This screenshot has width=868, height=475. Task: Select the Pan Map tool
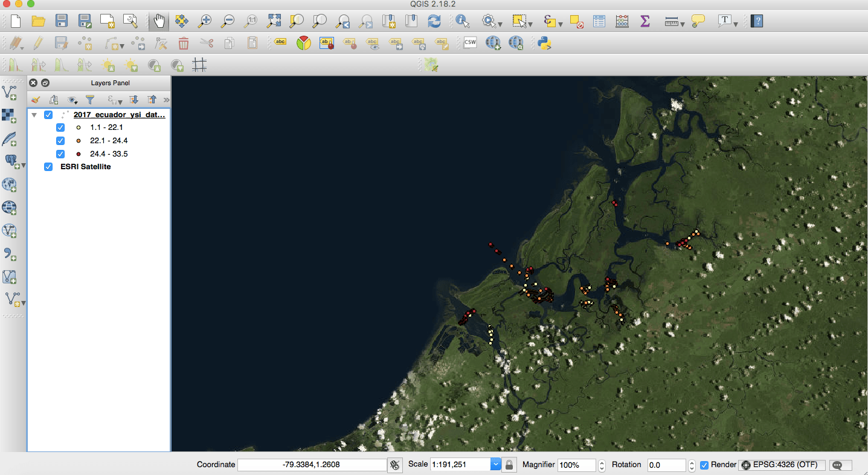click(158, 20)
